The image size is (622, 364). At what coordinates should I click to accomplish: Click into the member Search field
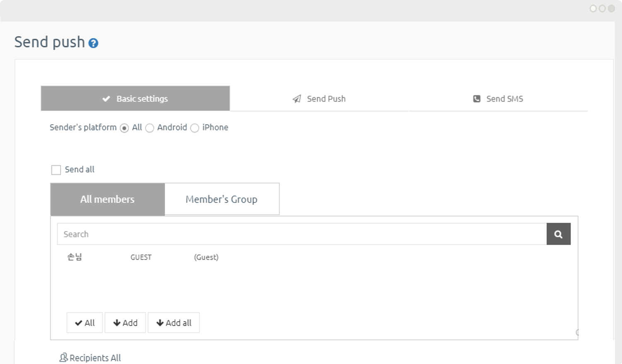301,234
